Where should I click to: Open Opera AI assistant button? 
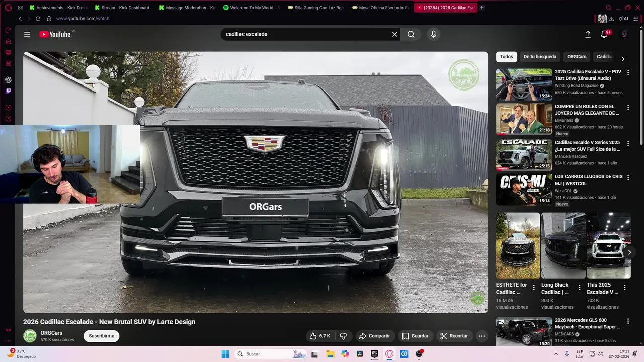click(624, 19)
